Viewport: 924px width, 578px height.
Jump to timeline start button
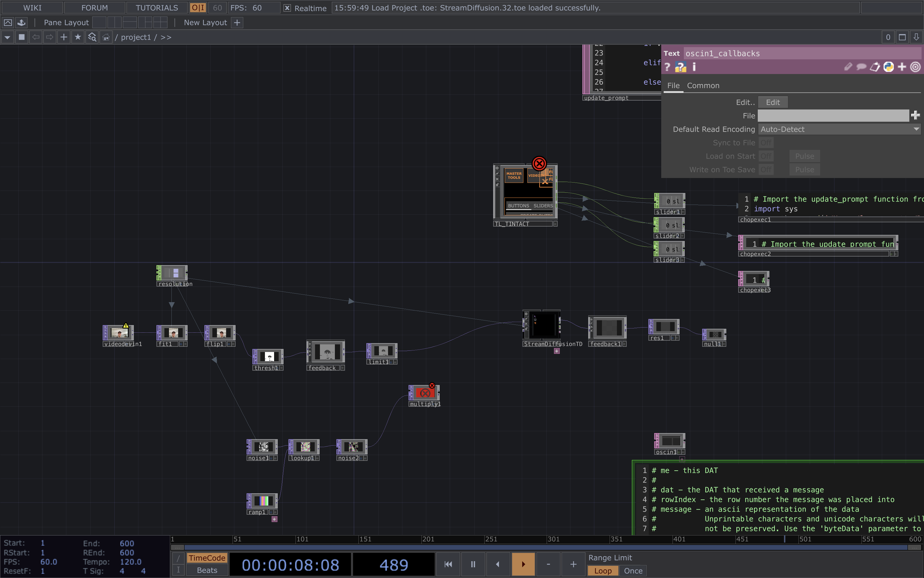(x=448, y=564)
